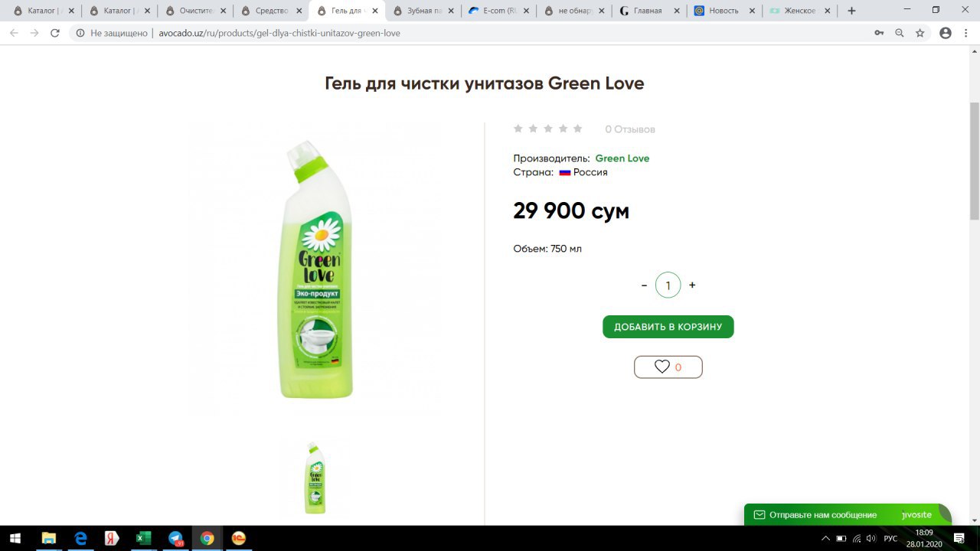Open the network Wi-Fi tray icon

[x=857, y=538]
